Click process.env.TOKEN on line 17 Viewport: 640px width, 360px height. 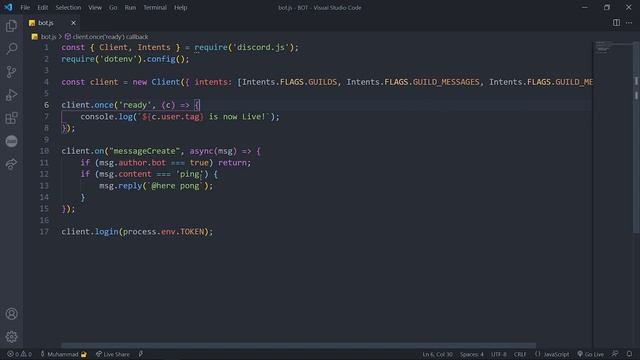(163, 232)
